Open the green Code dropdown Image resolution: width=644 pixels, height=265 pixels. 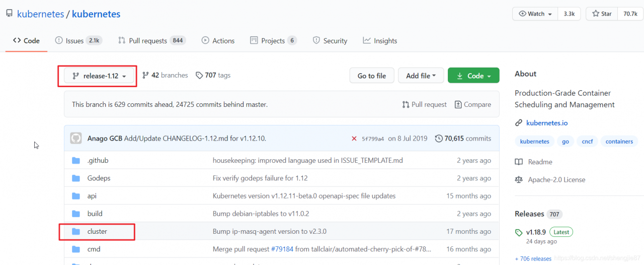473,76
